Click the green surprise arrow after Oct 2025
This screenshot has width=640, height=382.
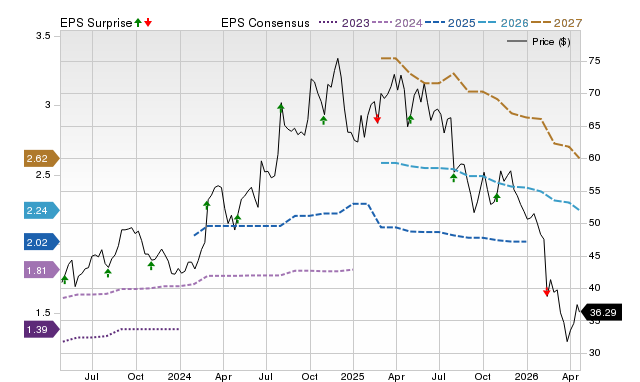pos(497,198)
